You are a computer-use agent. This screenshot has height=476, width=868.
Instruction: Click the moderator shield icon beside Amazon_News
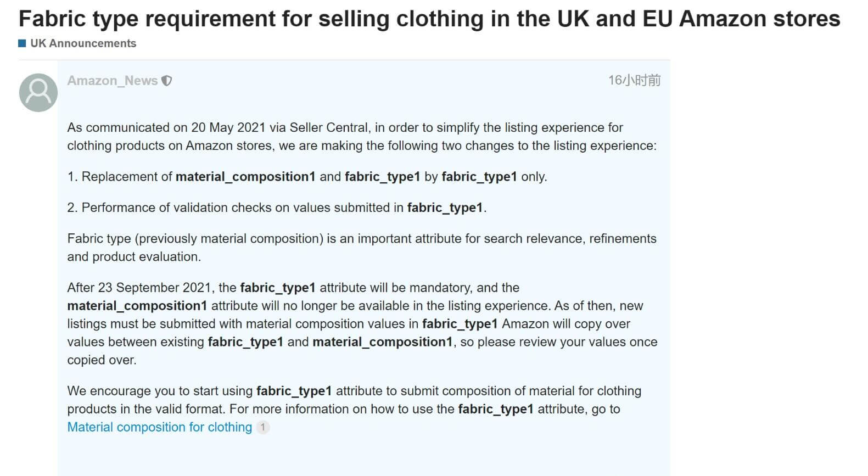click(x=167, y=81)
